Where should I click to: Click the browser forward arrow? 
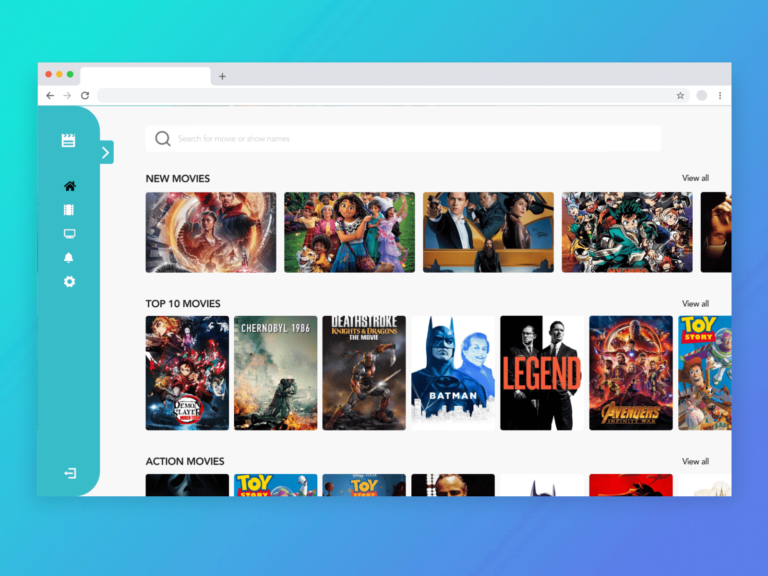(67, 96)
